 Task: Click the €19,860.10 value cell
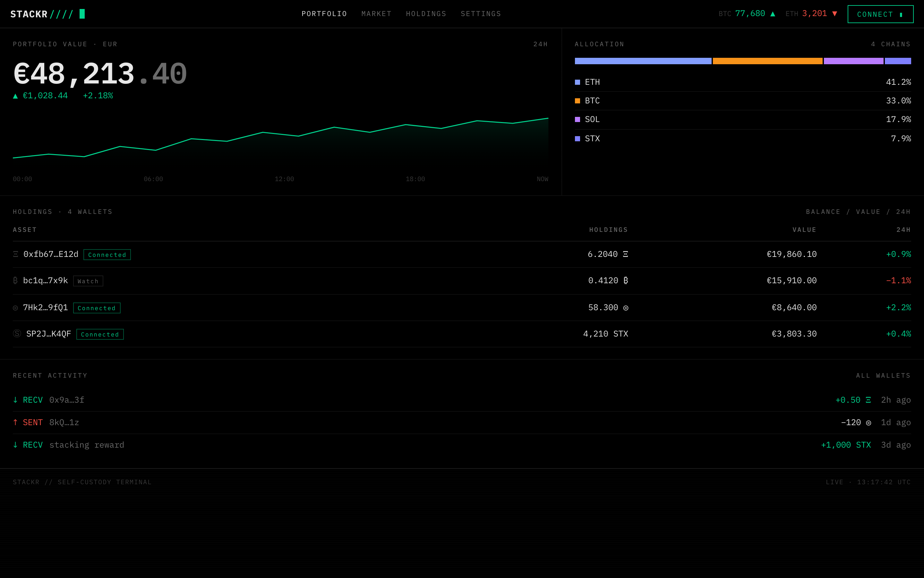pos(791,254)
